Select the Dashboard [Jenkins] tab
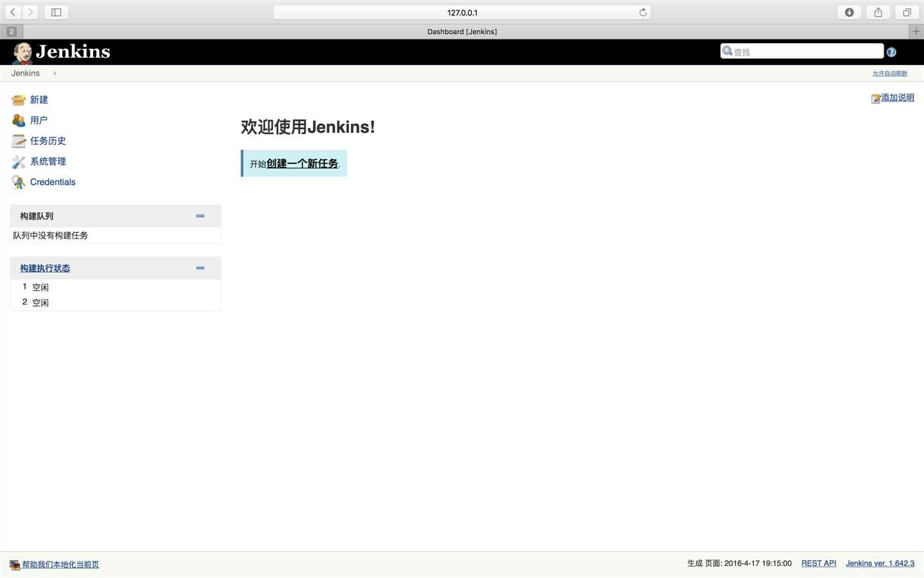This screenshot has width=924, height=578. (x=462, y=31)
